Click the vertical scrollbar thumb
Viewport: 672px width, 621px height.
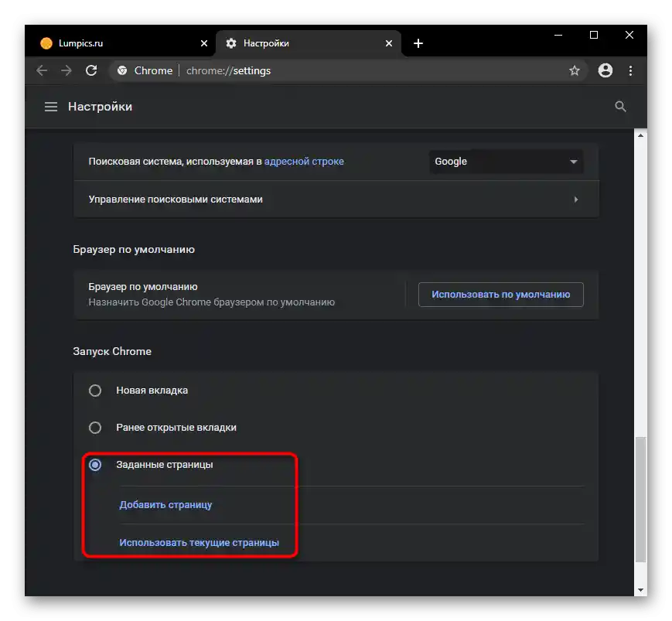pos(640,500)
